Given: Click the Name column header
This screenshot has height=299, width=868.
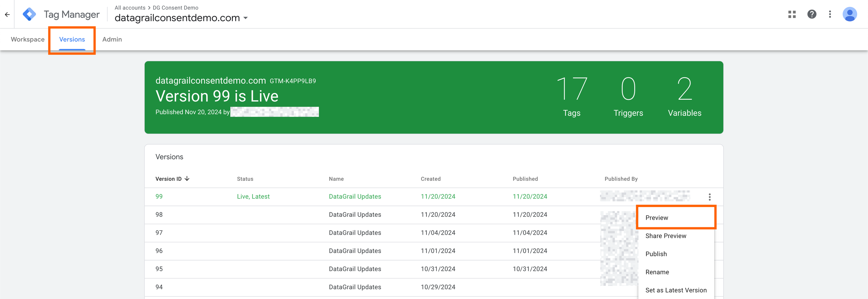Looking at the screenshot, I should [x=336, y=179].
